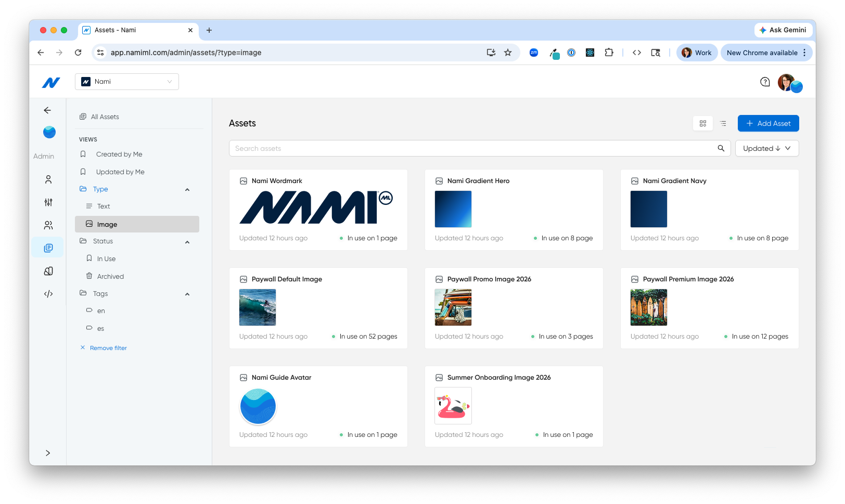Viewport: 845px width, 504px height.
Task: Open the Updated sort dropdown
Action: [767, 148]
